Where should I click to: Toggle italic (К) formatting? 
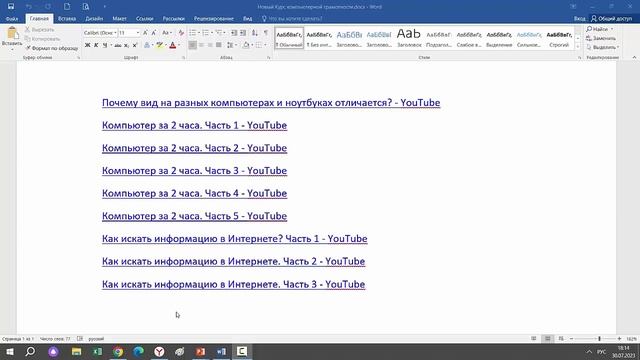tap(96, 45)
